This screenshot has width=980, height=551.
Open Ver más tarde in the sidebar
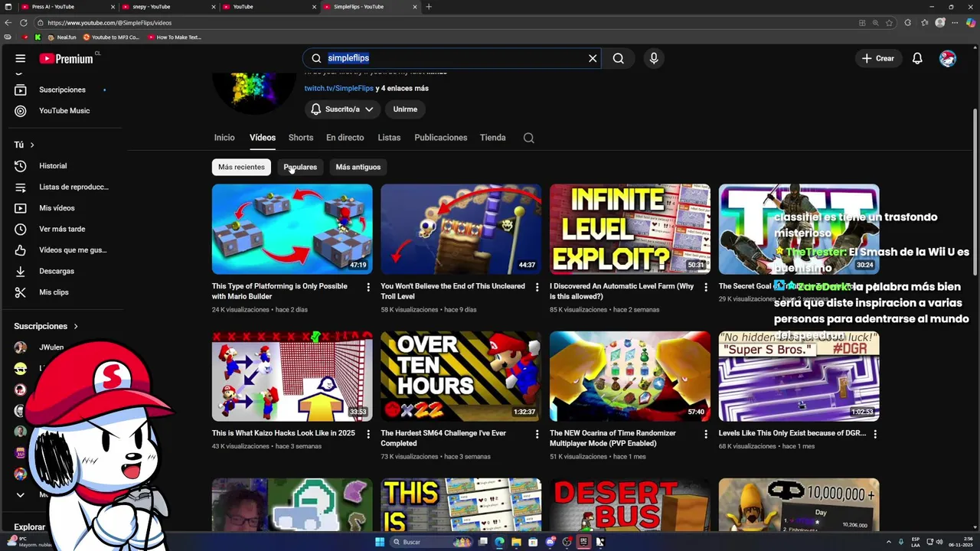click(x=62, y=229)
